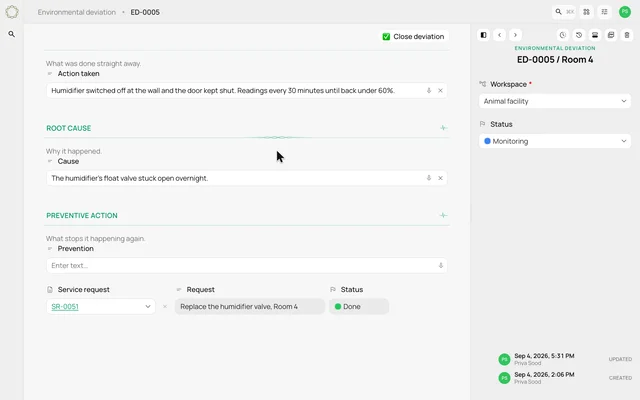
Task: Click the Done status badge
Action: [359, 307]
